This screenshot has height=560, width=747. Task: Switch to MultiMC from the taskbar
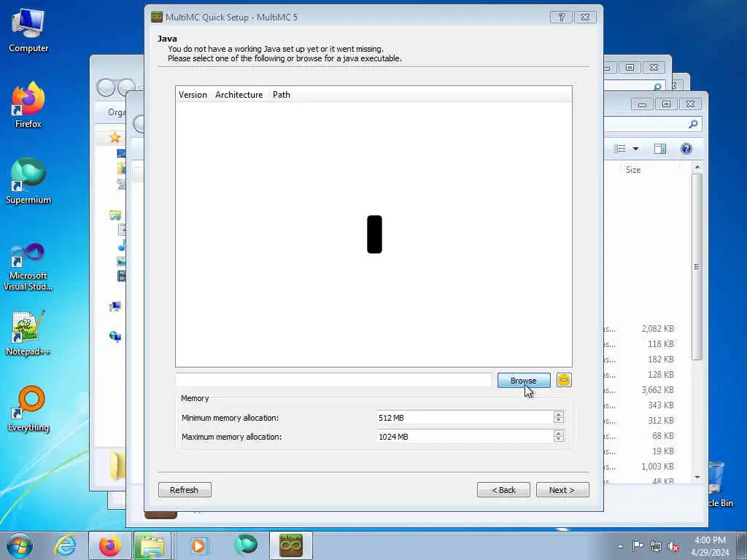point(291,545)
